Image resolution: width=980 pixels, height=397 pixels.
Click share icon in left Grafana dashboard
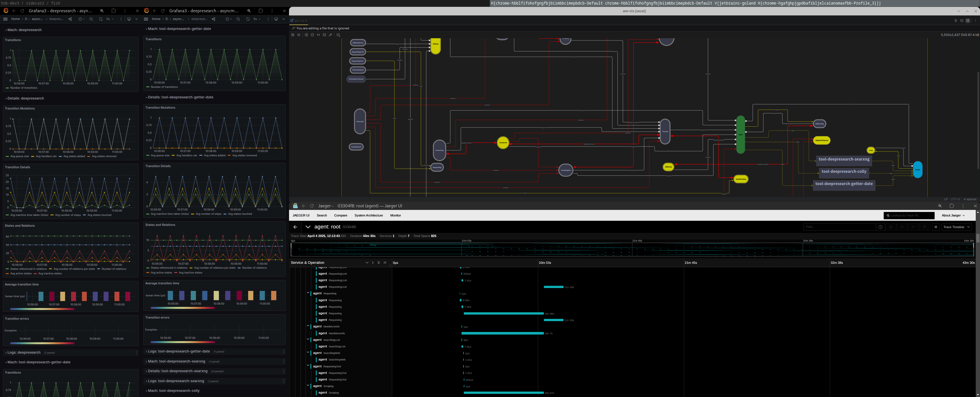(x=70, y=19)
